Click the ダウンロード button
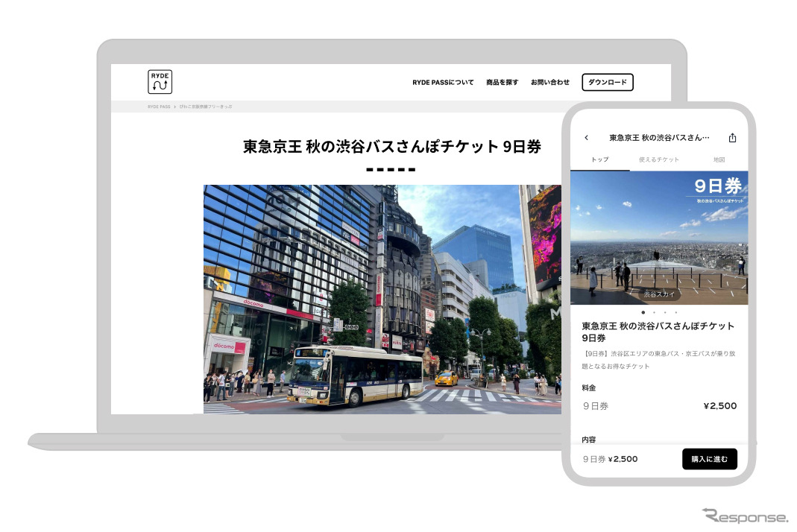797x532 pixels. coord(608,82)
